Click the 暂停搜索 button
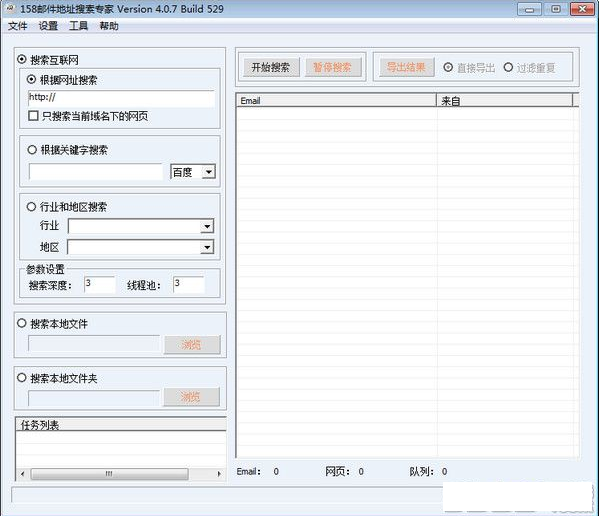This screenshot has height=516, width=600. point(329,67)
